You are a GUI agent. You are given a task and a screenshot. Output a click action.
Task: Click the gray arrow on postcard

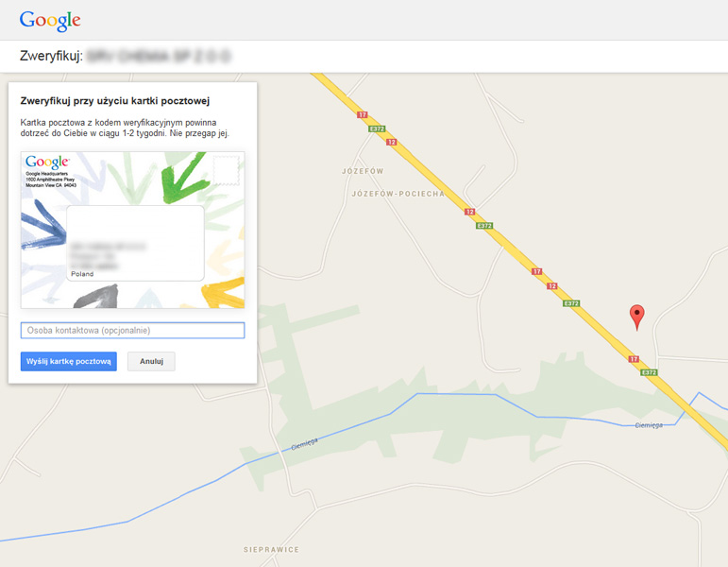(95, 297)
